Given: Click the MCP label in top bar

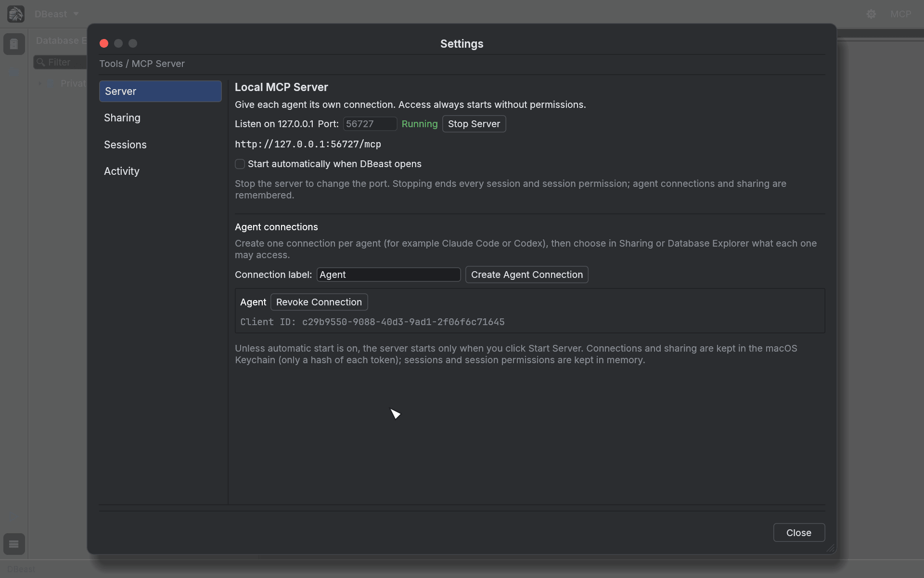Looking at the screenshot, I should pos(900,14).
